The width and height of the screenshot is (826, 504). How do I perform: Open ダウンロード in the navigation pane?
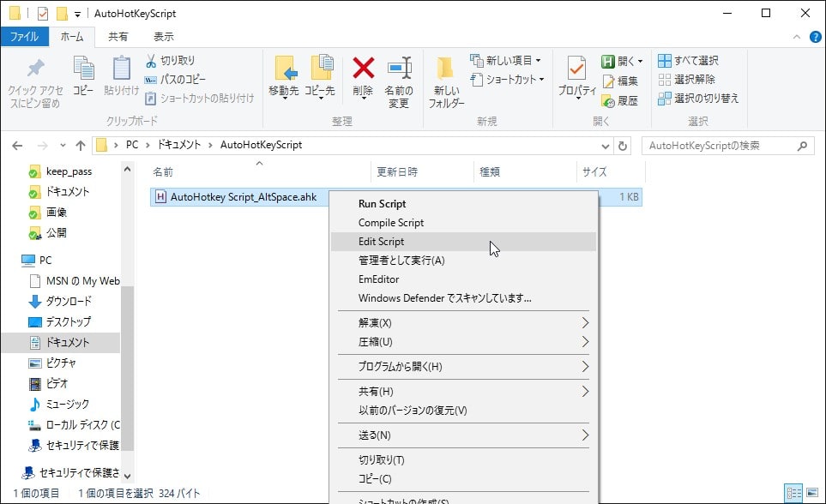click(x=69, y=301)
